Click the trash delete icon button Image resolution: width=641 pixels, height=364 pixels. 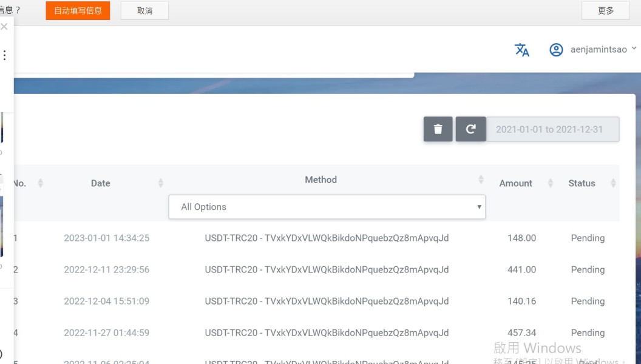pyautogui.click(x=438, y=129)
